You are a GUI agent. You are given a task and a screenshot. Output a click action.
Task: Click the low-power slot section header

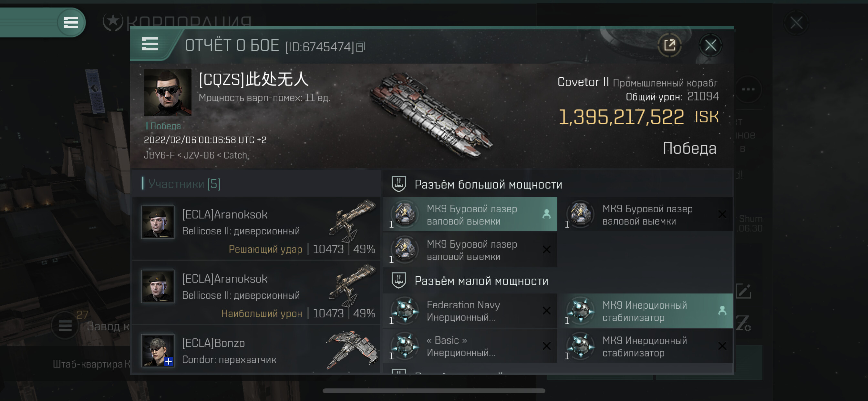coord(481,281)
